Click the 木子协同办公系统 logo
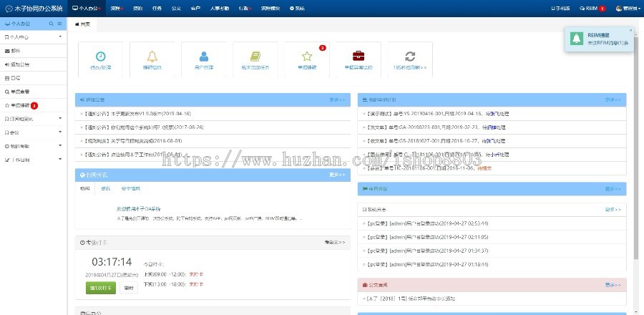The image size is (644, 315). (34, 8)
